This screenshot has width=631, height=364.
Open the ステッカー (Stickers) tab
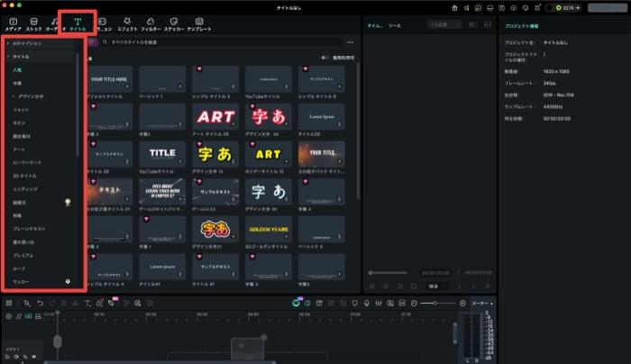coord(174,24)
